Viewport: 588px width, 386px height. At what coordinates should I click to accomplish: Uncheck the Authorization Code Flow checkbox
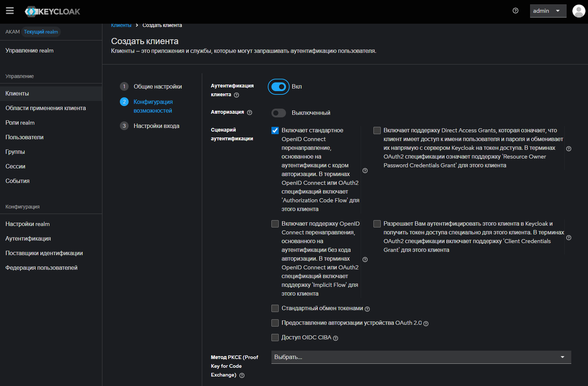[275, 131]
